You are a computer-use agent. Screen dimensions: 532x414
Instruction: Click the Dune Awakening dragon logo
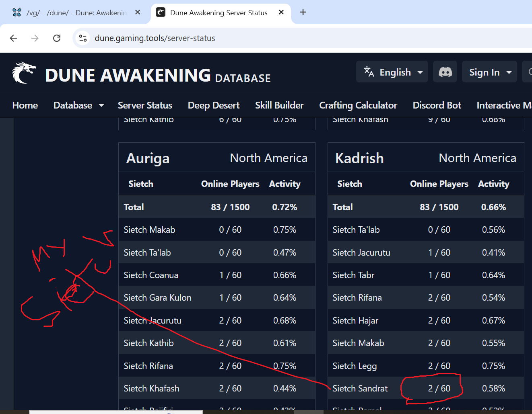pyautogui.click(x=24, y=73)
